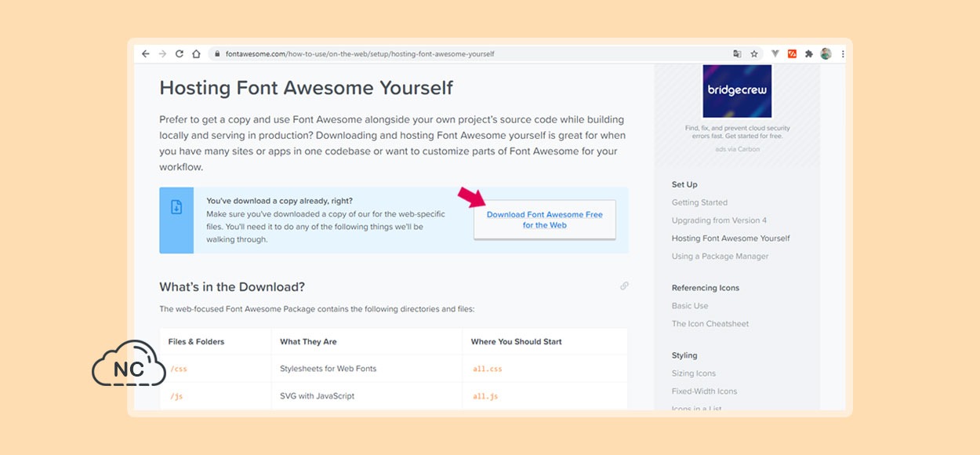The image size is (980, 455).
Task: Open the Extensions puzzle piece menu
Action: click(x=809, y=54)
